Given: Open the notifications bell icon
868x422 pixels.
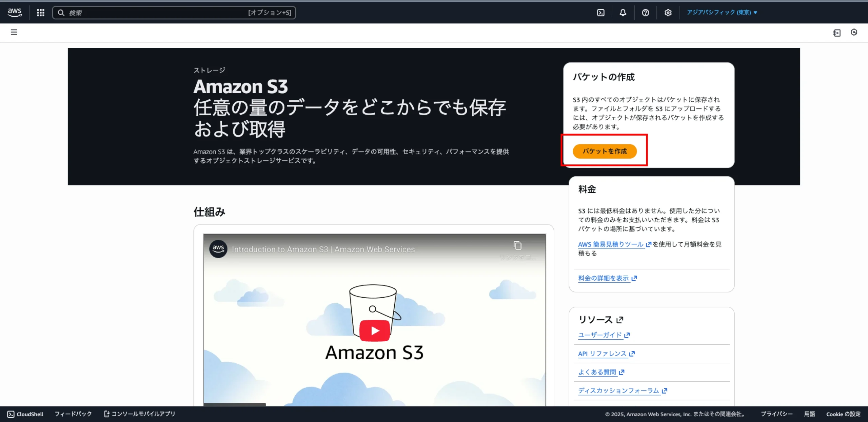Looking at the screenshot, I should pos(623,13).
